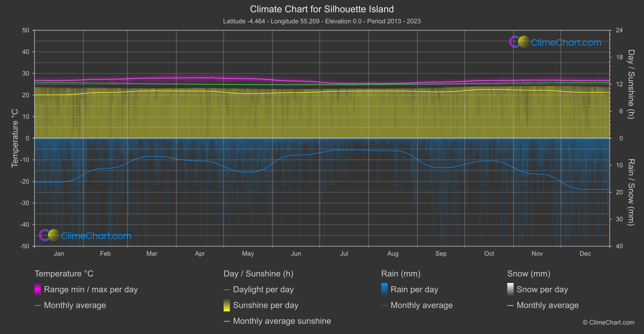Click the 'Snow (mm)' legend heading
The height and width of the screenshot is (334, 644).
[529, 274]
